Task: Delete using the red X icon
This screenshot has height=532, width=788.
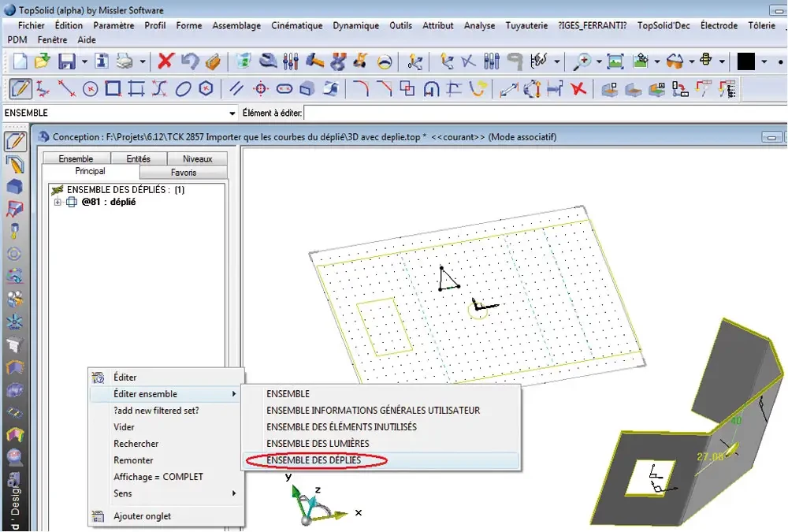Action: pos(165,61)
